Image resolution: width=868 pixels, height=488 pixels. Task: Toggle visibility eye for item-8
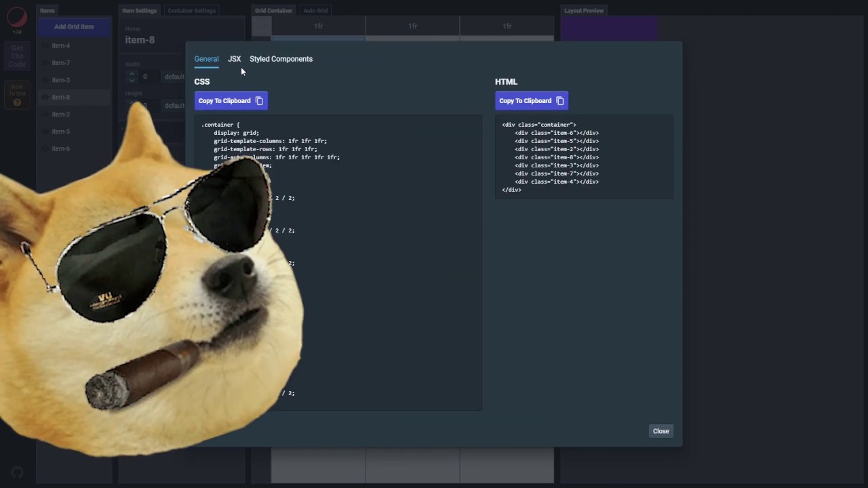45,98
